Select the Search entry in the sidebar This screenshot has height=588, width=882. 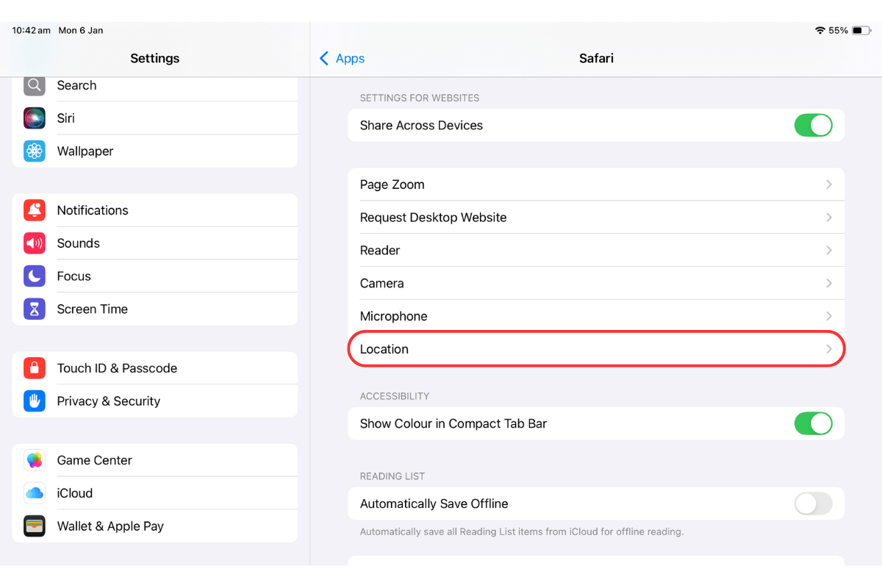tap(76, 85)
